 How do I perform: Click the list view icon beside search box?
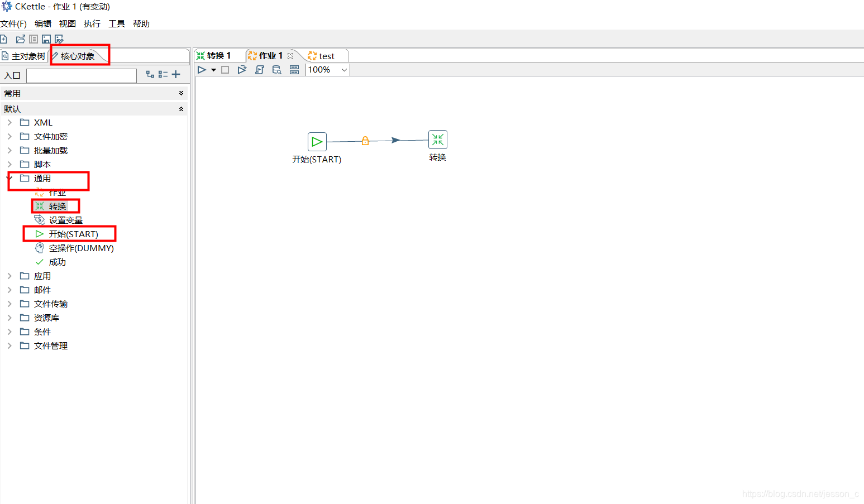(163, 74)
